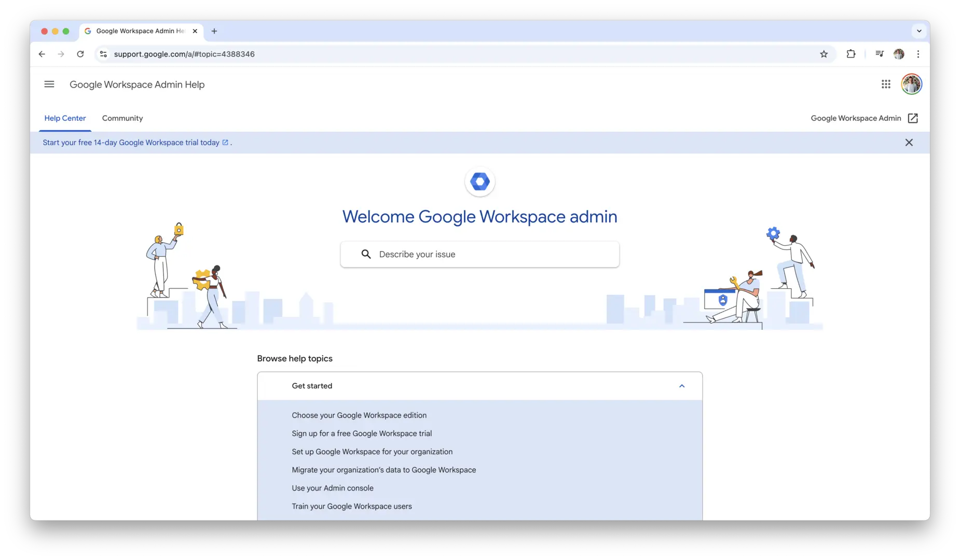
Task: Open the media controls icon
Action: click(x=879, y=54)
